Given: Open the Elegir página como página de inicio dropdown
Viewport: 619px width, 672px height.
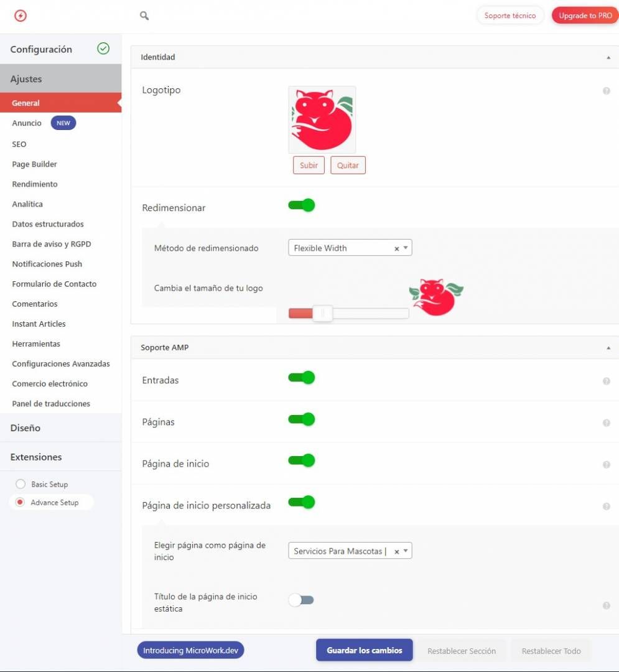Looking at the screenshot, I should (350, 551).
